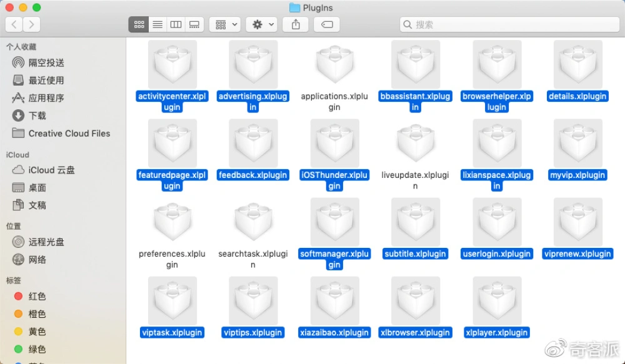Click the 'details.xlplugin' filename label
Image resolution: width=625 pixels, height=364 pixels.
577,96
